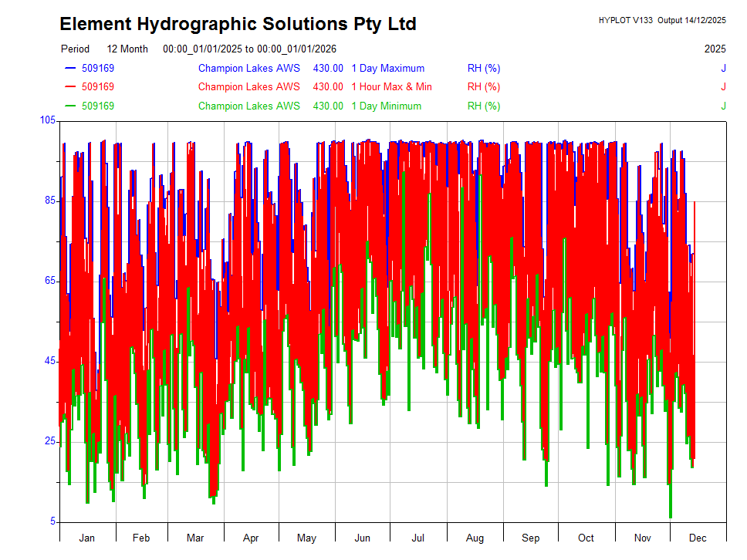Click the green legend line for 1 Day Minimum
The image size is (747, 560).
tap(71, 106)
